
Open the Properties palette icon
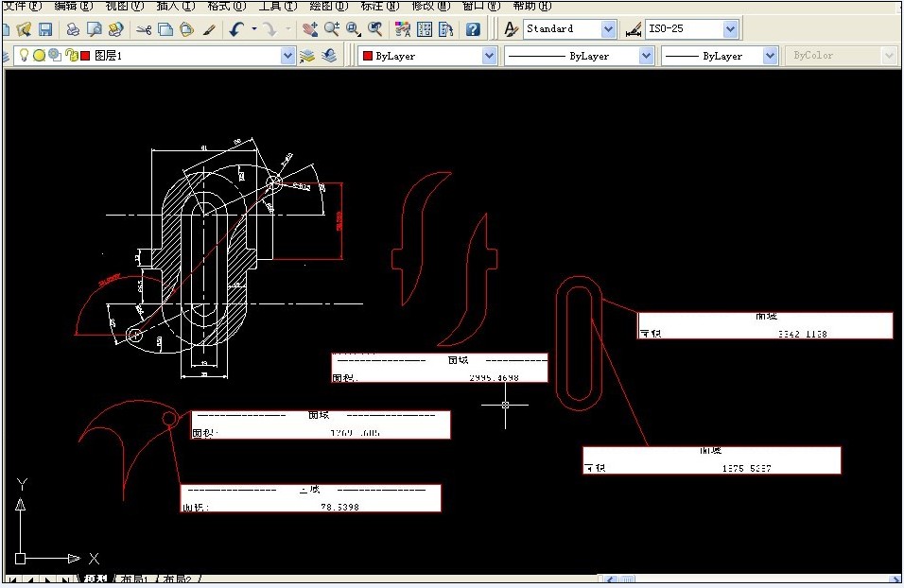403,28
